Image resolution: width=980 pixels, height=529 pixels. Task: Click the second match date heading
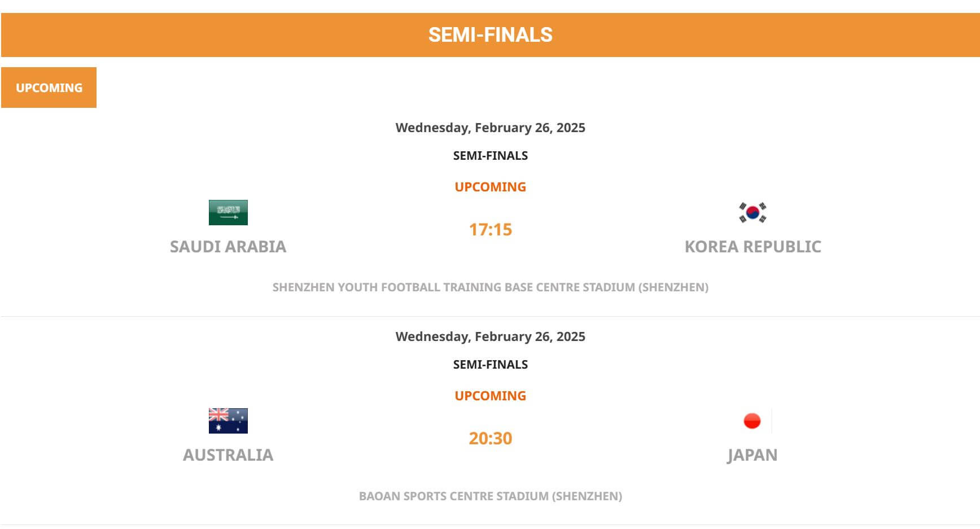coord(491,336)
